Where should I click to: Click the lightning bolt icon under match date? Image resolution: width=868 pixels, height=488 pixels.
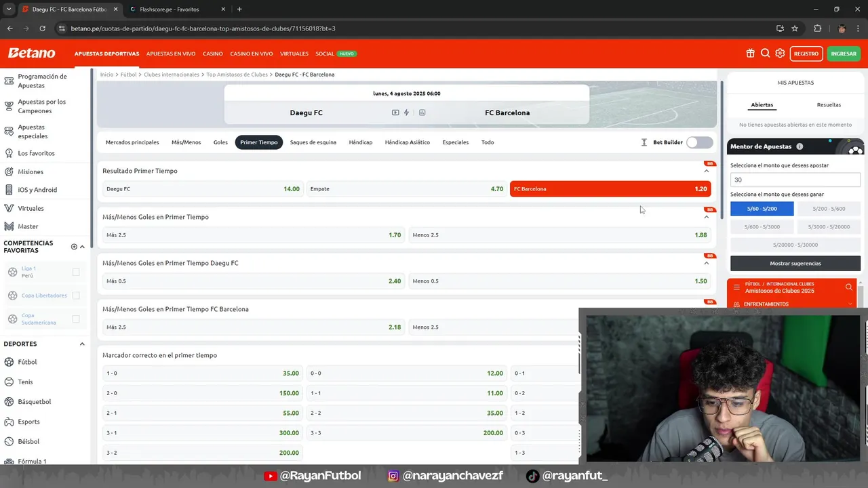click(x=406, y=113)
